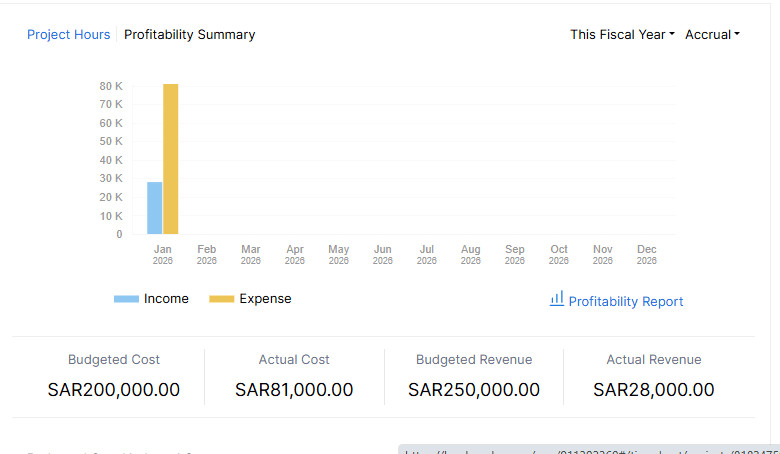Click the yellow Expense legend swatch
780x454 pixels.
pos(221,299)
